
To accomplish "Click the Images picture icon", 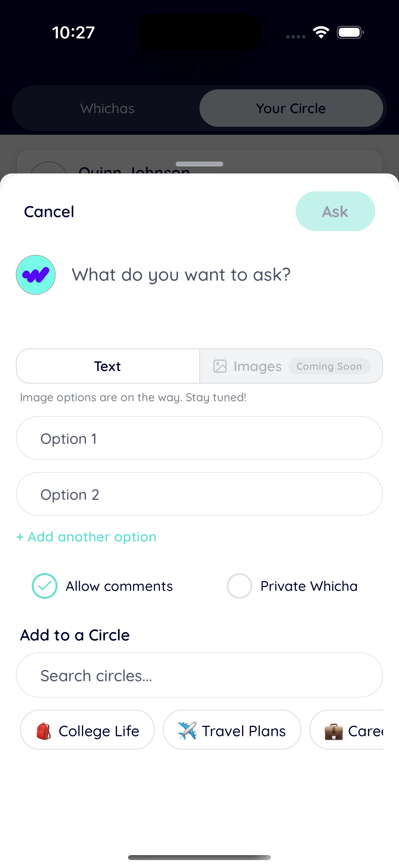I will pos(220,366).
